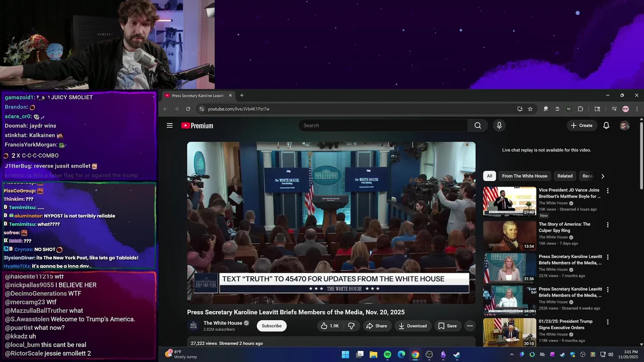
Task: Click into the YouTube search field
Action: coord(383,126)
